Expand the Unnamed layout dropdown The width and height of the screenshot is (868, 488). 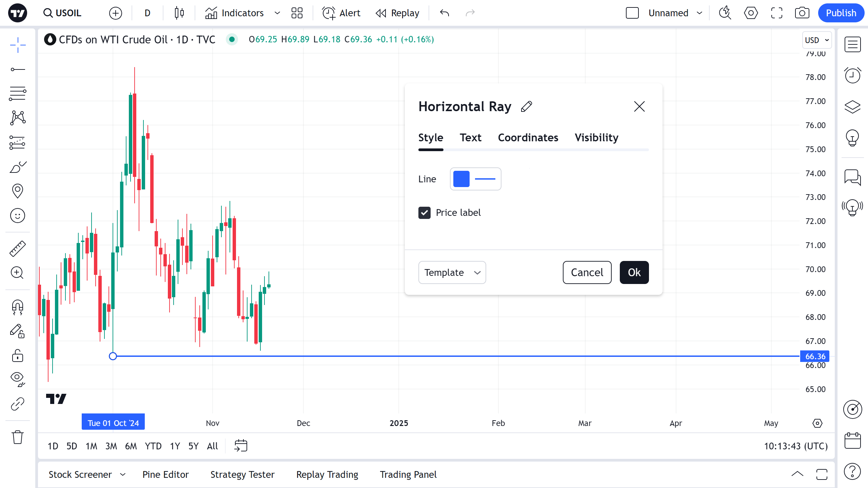(699, 13)
